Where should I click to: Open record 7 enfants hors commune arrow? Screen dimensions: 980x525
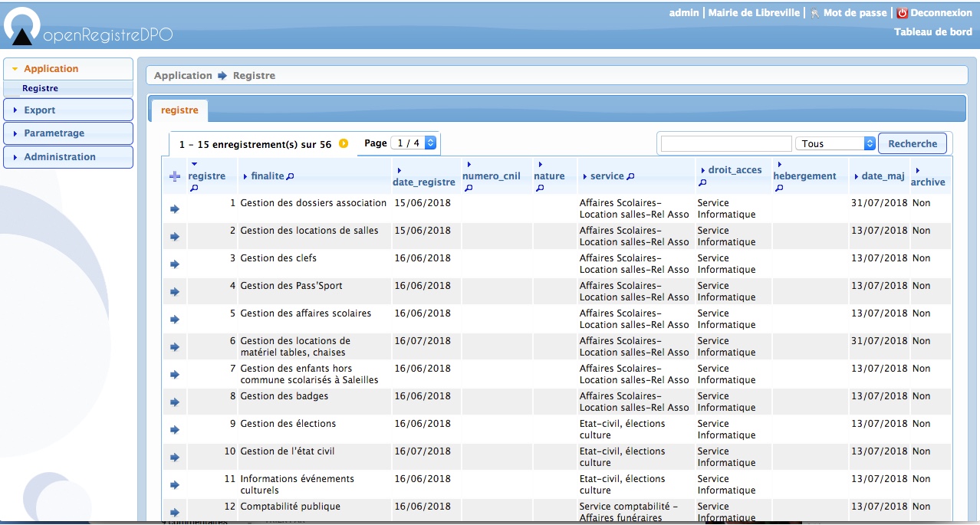[x=175, y=375]
